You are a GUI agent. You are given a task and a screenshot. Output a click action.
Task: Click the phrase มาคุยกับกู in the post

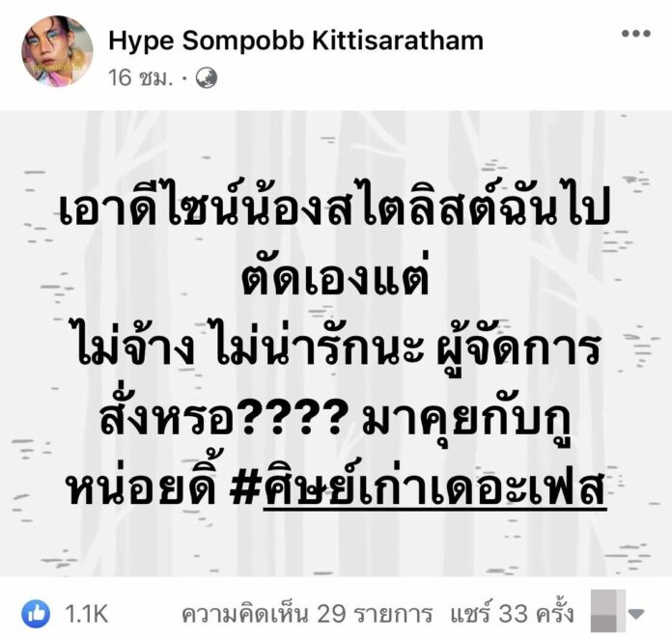[x=468, y=420]
